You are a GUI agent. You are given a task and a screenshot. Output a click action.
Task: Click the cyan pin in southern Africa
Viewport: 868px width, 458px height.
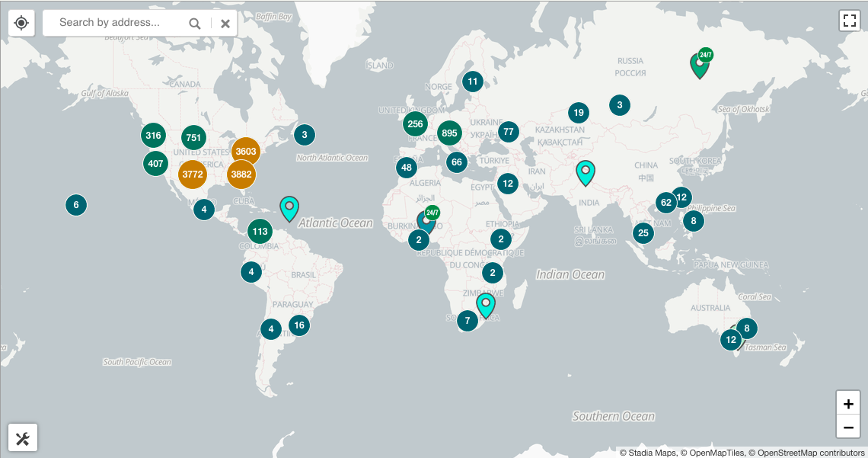[x=486, y=305]
